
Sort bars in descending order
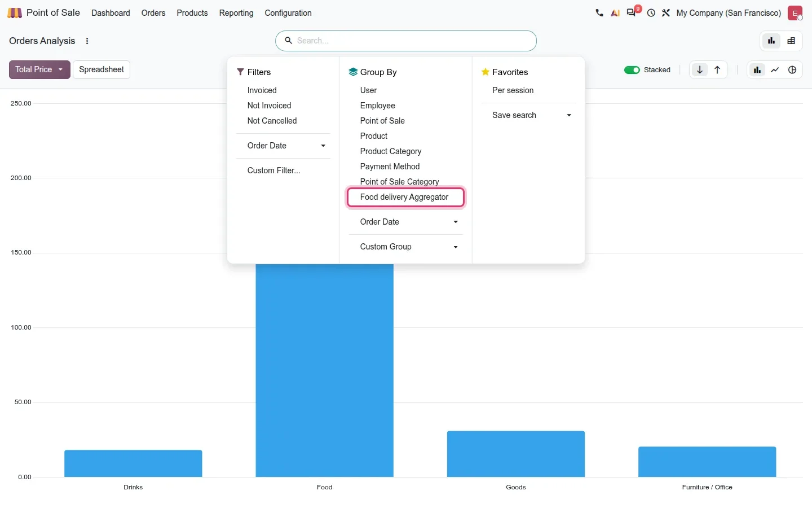[x=700, y=70]
